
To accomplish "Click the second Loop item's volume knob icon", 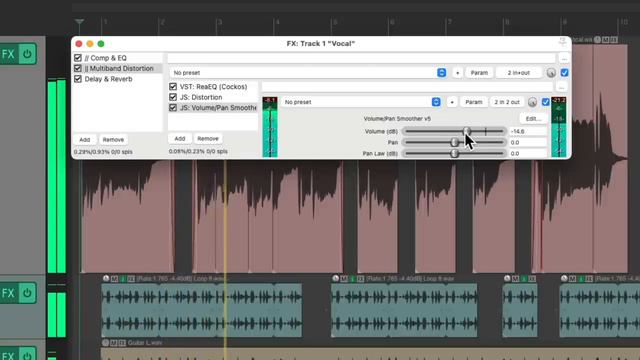I will click(336, 278).
